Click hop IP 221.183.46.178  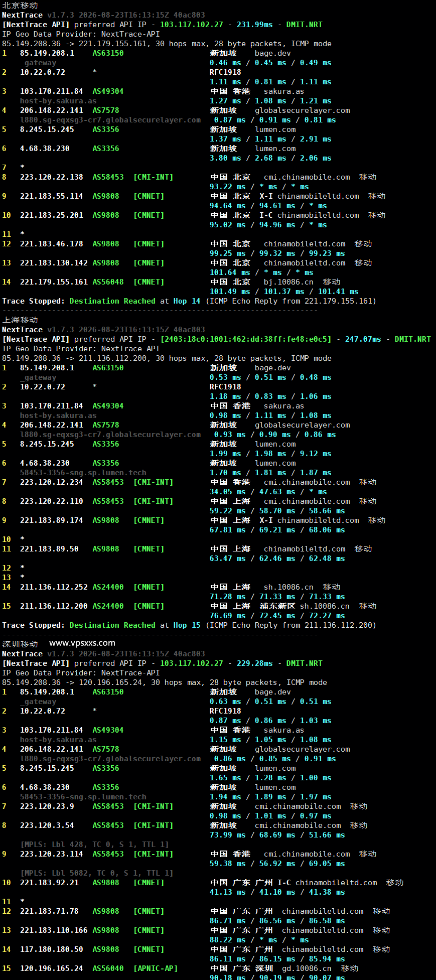[52, 244]
